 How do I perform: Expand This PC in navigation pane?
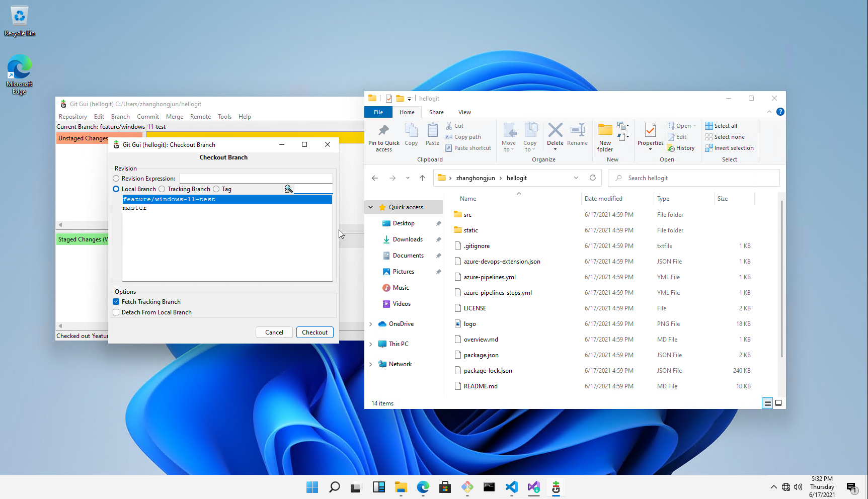tap(371, 344)
